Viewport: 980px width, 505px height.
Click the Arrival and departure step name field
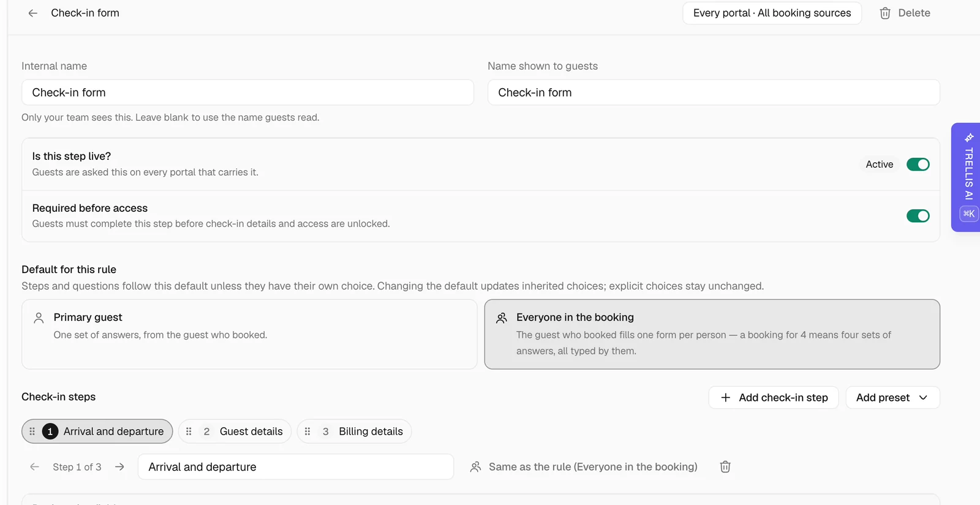point(296,467)
